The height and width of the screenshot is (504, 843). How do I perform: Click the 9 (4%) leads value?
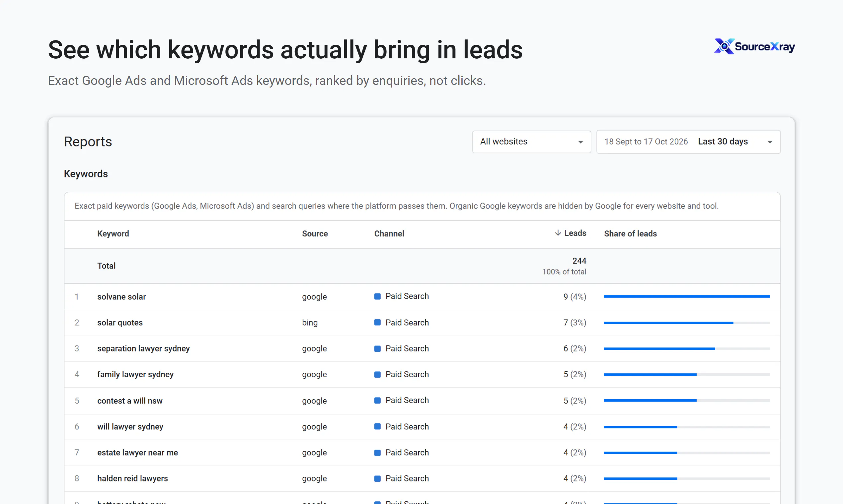click(575, 297)
